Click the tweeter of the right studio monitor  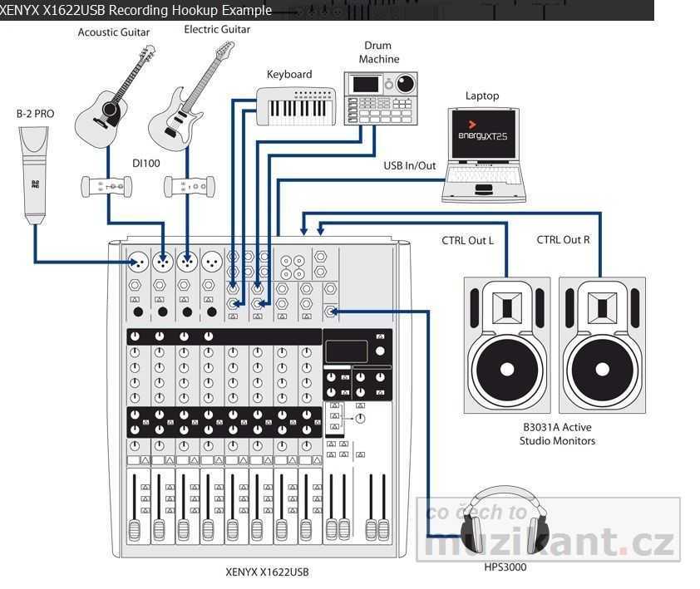pyautogui.click(x=602, y=308)
